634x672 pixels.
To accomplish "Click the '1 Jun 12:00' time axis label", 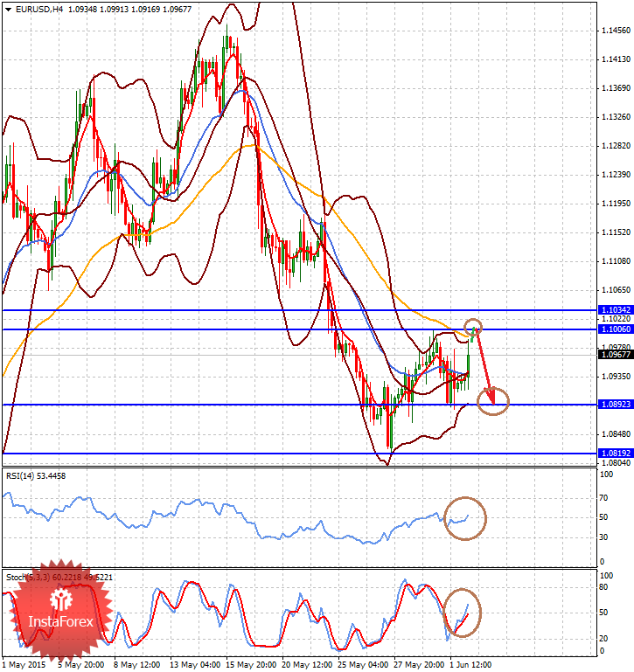I will point(468,664).
